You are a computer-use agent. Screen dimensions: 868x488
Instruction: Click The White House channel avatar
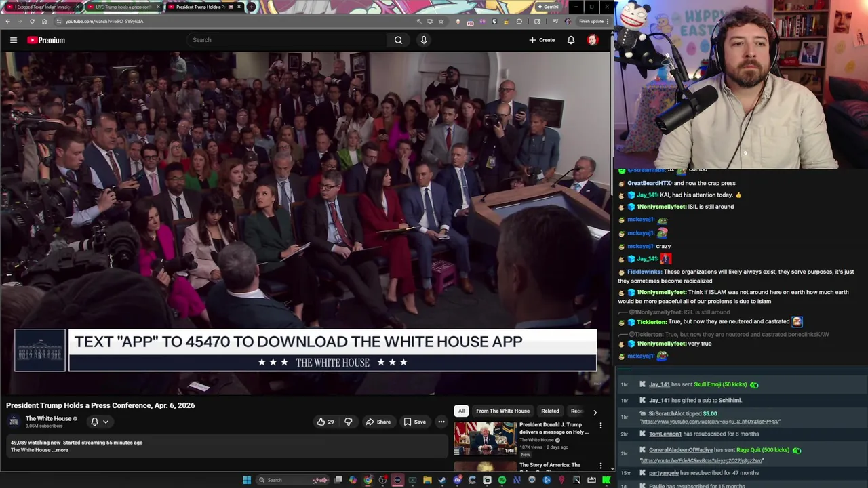pos(14,422)
